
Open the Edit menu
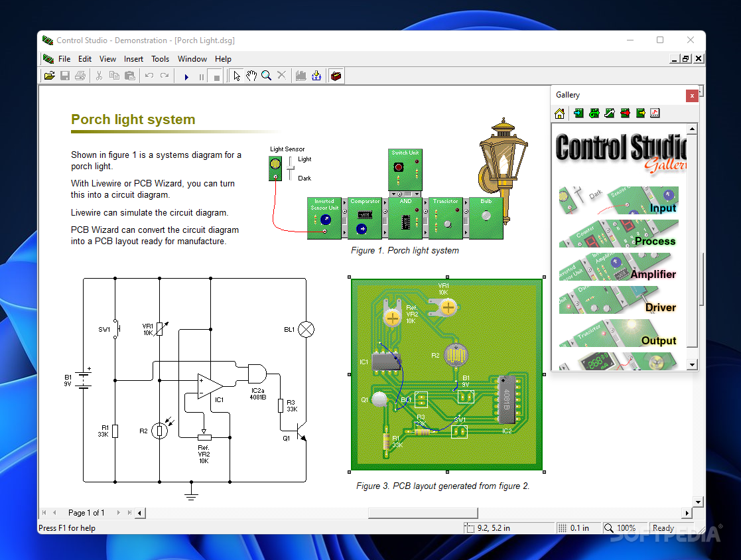85,59
